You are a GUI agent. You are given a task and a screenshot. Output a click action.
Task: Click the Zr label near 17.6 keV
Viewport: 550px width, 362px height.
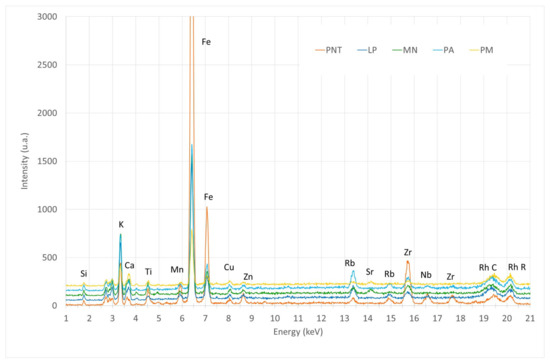(x=450, y=277)
